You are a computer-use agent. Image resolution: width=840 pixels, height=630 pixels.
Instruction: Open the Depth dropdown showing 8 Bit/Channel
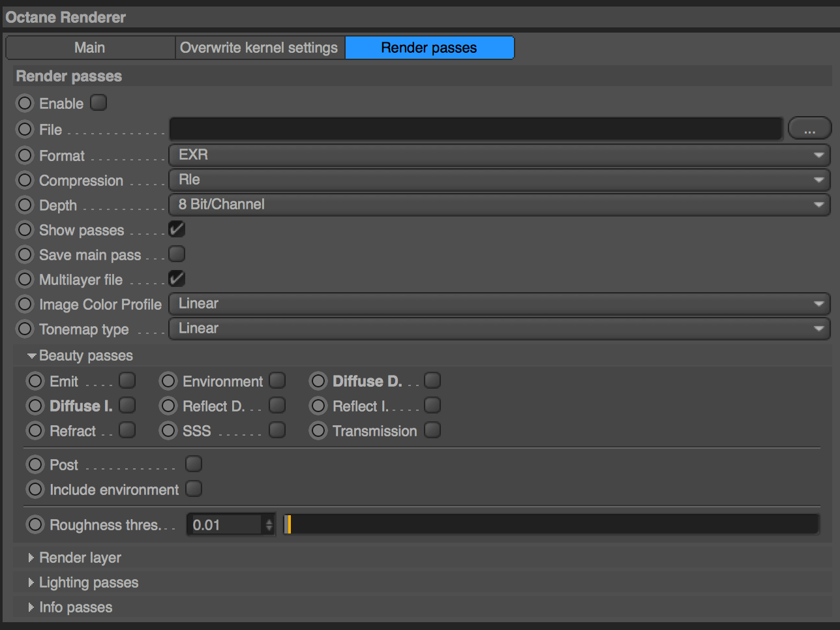500,205
